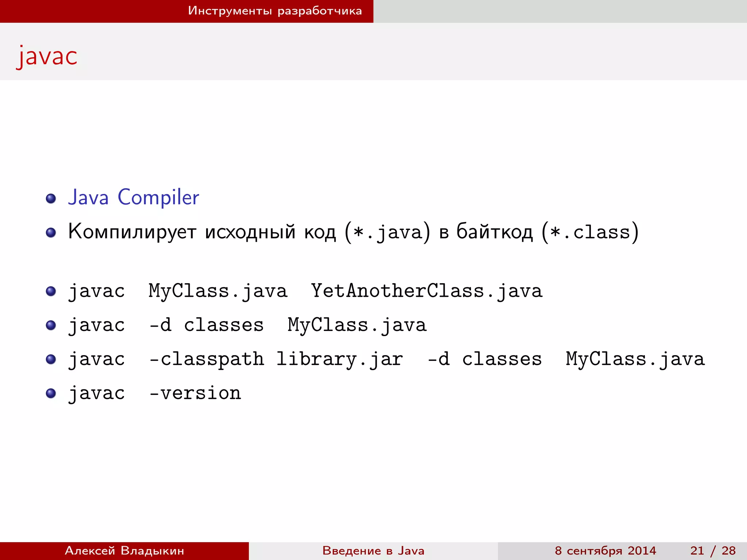Image resolution: width=747 pixels, height=560 pixels.
Task: Select the 'Java Compiler' bullet text
Action: (x=133, y=197)
